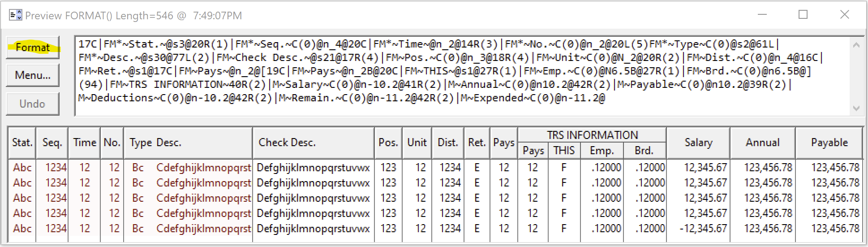This screenshot has height=247, width=868.
Task: Close the Preview FORMAT window
Action: tap(844, 15)
